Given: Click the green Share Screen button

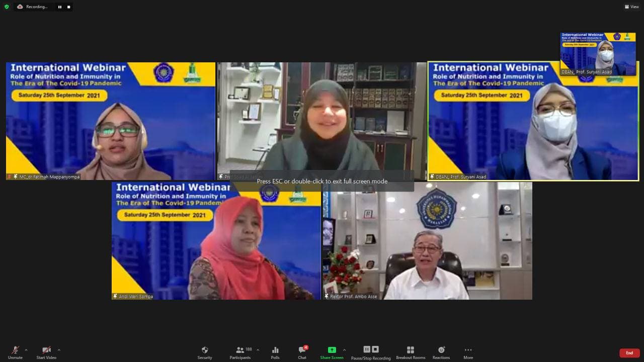Looking at the screenshot, I should pyautogui.click(x=332, y=352).
